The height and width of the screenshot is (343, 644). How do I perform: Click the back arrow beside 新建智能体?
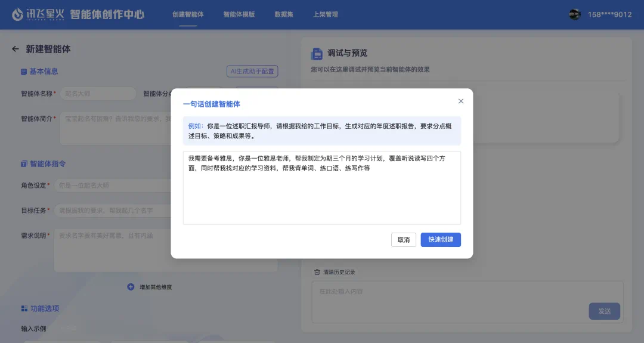click(x=16, y=49)
